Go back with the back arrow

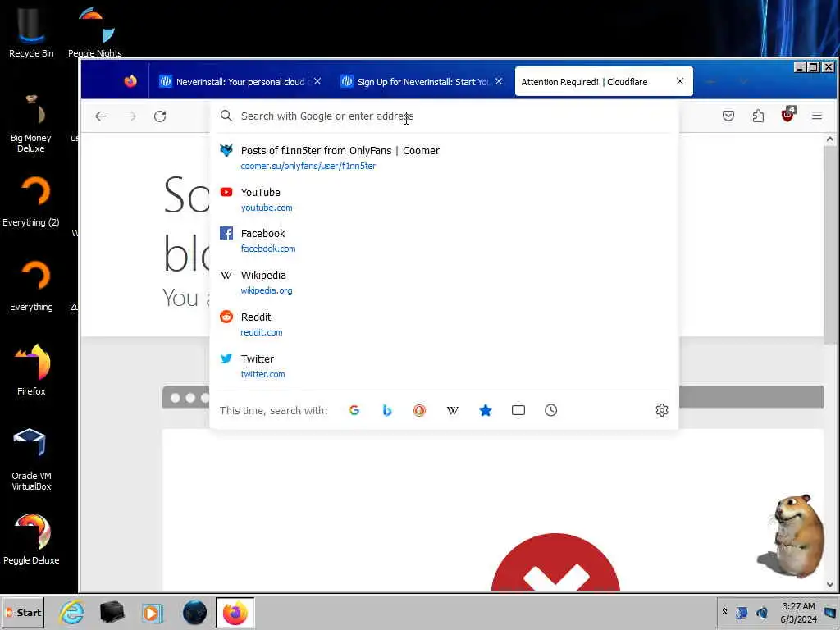coord(101,116)
